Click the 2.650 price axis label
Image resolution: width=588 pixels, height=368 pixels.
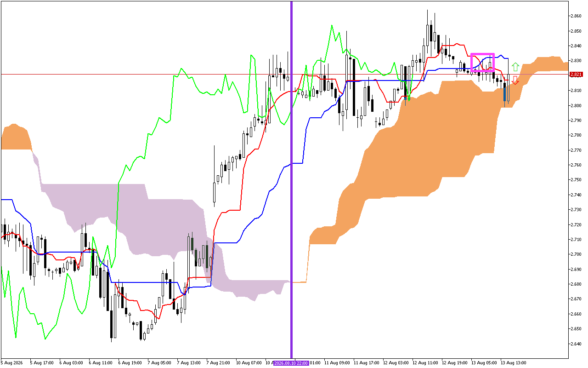[576, 329]
